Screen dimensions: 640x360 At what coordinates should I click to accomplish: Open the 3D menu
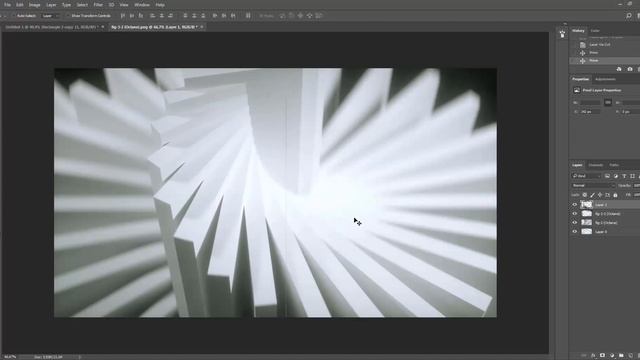pos(111,5)
